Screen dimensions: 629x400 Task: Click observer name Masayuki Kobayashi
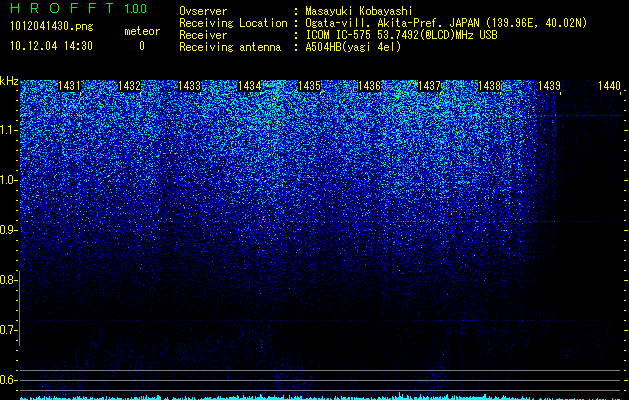(x=359, y=11)
